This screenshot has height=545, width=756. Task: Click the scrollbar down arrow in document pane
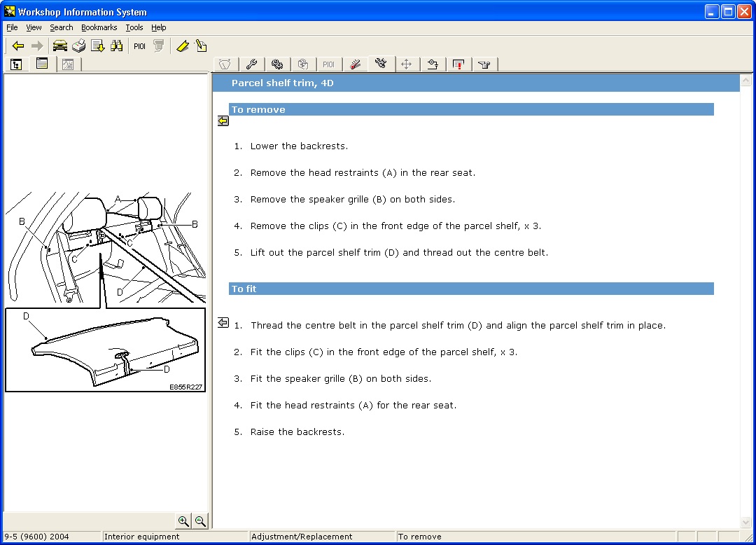[746, 522]
